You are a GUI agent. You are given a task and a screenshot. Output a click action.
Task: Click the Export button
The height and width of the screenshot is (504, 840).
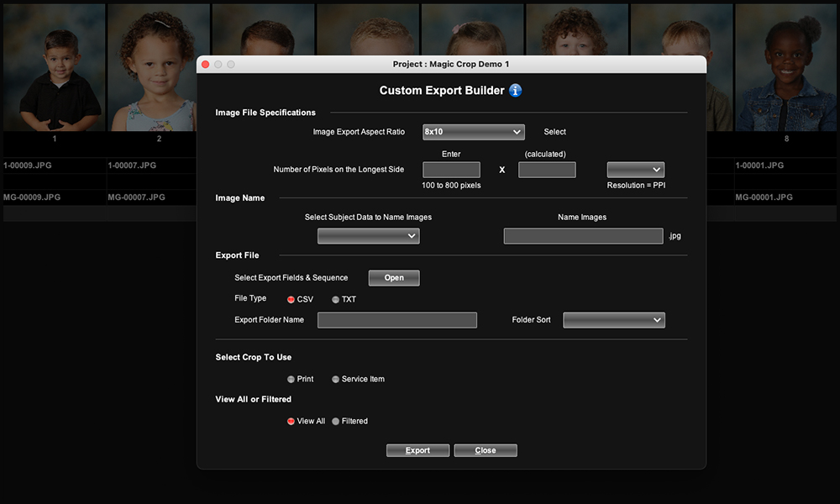click(x=417, y=450)
